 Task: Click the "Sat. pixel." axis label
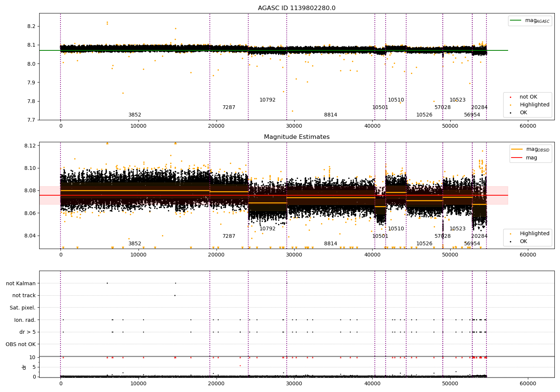pyautogui.click(x=23, y=308)
